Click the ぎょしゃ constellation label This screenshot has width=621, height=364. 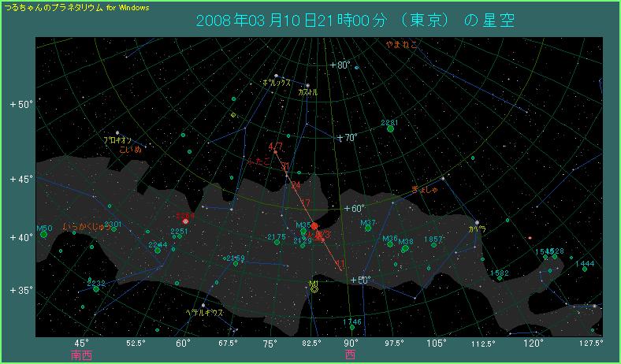coord(424,189)
